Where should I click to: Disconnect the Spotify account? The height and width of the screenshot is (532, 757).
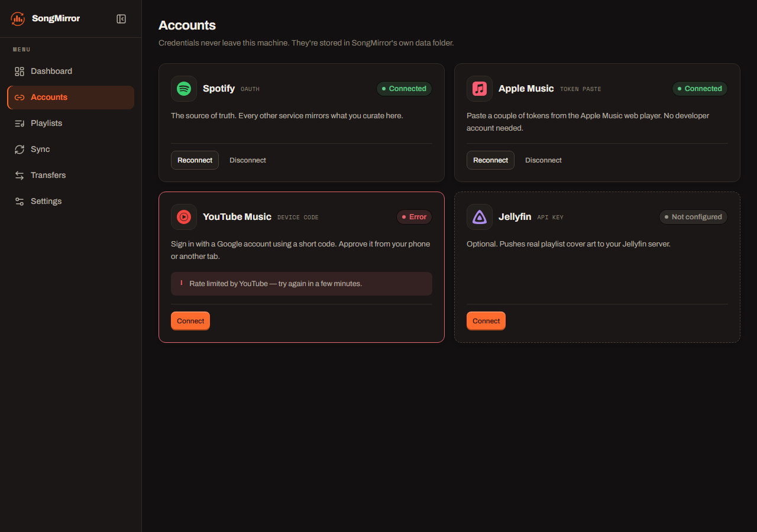tap(248, 160)
